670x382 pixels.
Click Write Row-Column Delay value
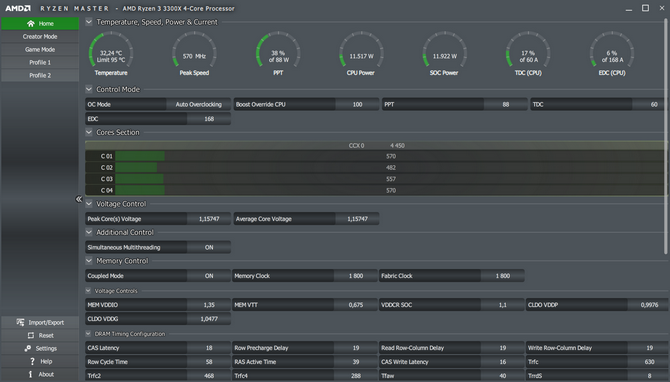(649, 348)
